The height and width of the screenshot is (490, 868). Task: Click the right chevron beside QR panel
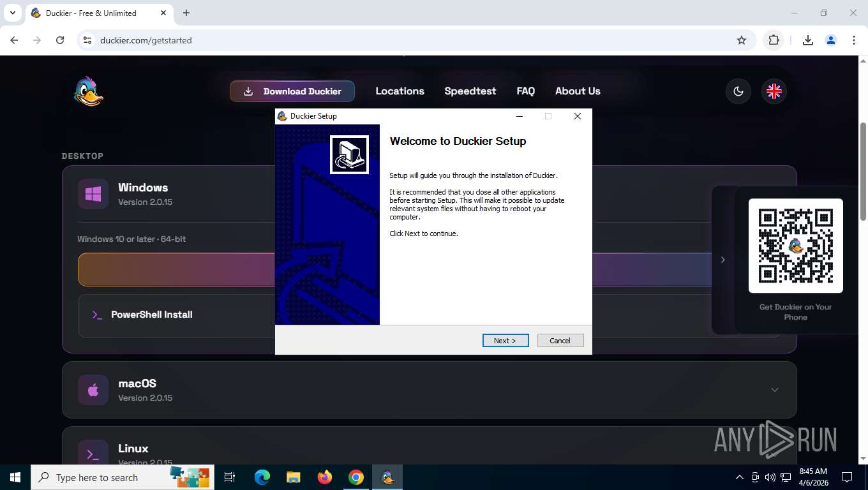722,260
